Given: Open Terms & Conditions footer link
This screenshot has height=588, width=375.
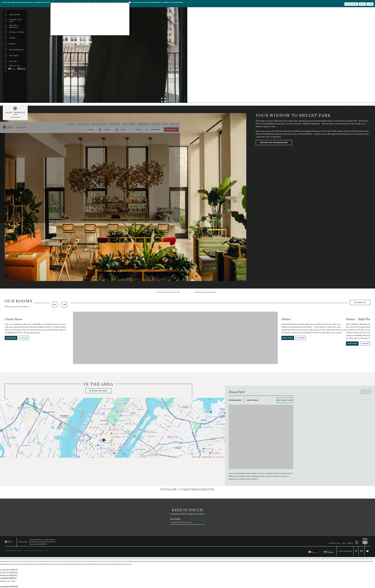Looking at the screenshot, I should 31,551.
